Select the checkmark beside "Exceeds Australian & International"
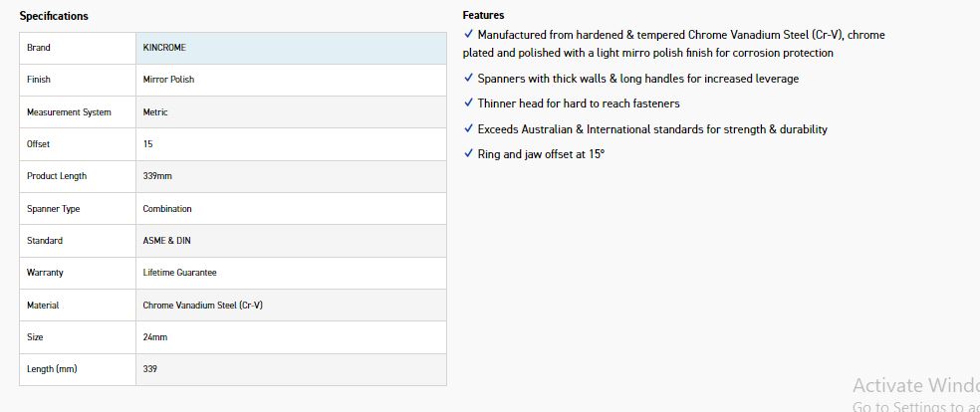The width and height of the screenshot is (980, 412). (468, 128)
